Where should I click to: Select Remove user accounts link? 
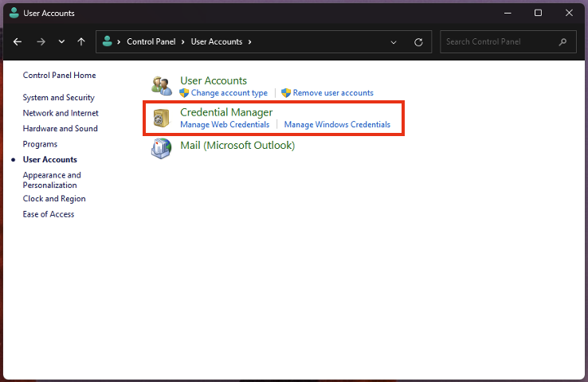pyautogui.click(x=332, y=93)
